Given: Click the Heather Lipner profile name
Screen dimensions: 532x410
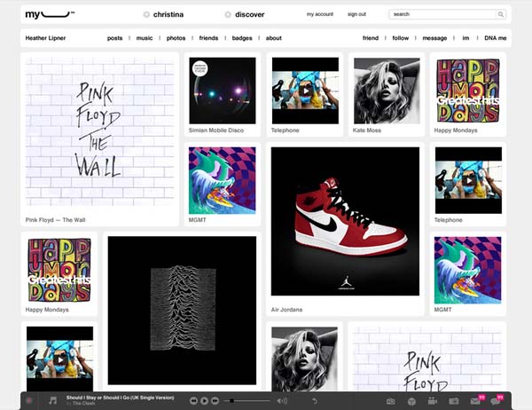Looking at the screenshot, I should pos(45,38).
